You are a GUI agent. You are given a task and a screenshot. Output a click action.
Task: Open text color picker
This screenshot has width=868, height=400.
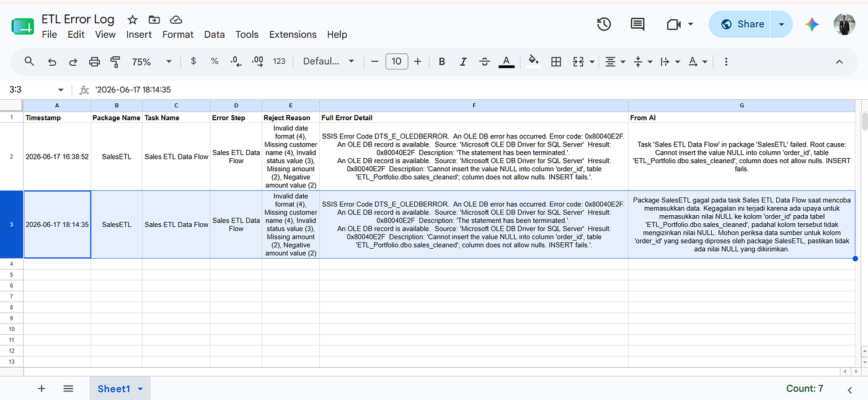[x=507, y=61]
